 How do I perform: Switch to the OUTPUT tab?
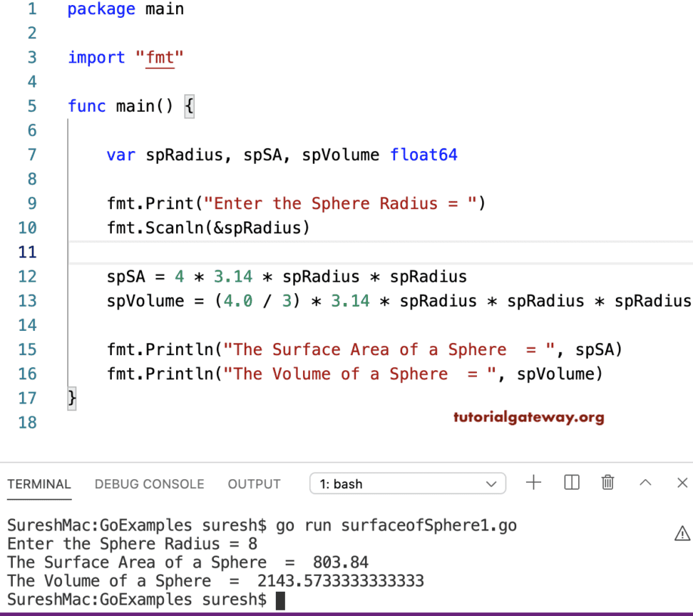pyautogui.click(x=254, y=484)
